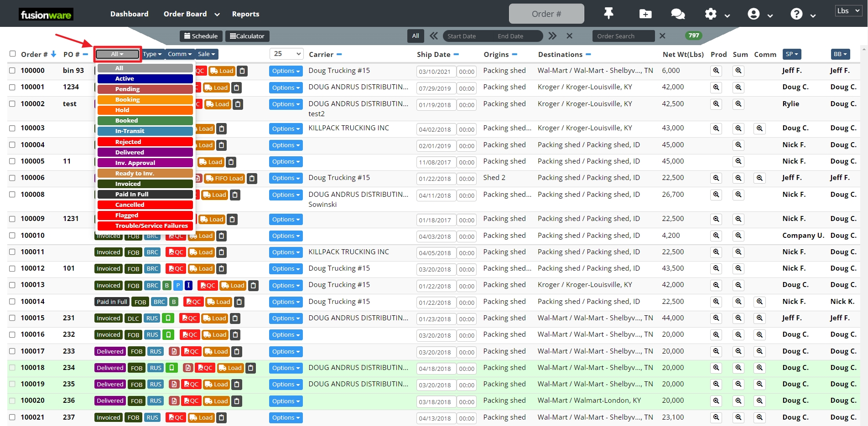The image size is (868, 426).
Task: Click the Schedule button
Action: [201, 36]
